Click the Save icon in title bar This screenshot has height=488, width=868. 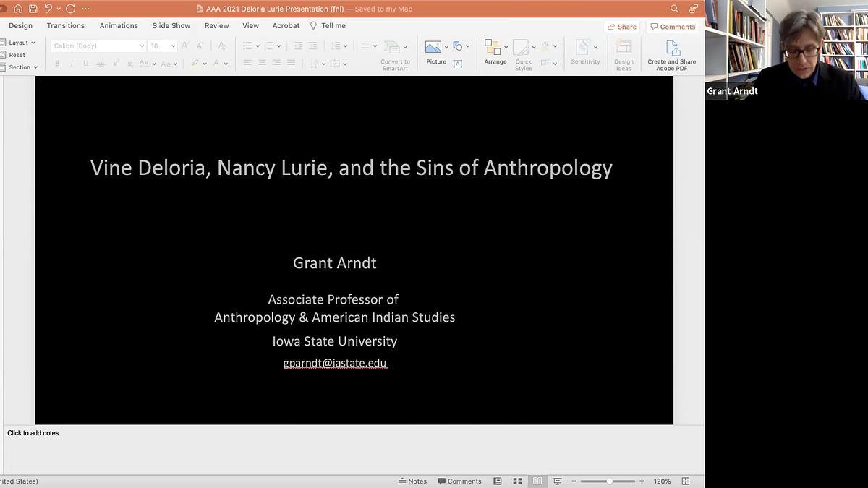click(x=33, y=9)
